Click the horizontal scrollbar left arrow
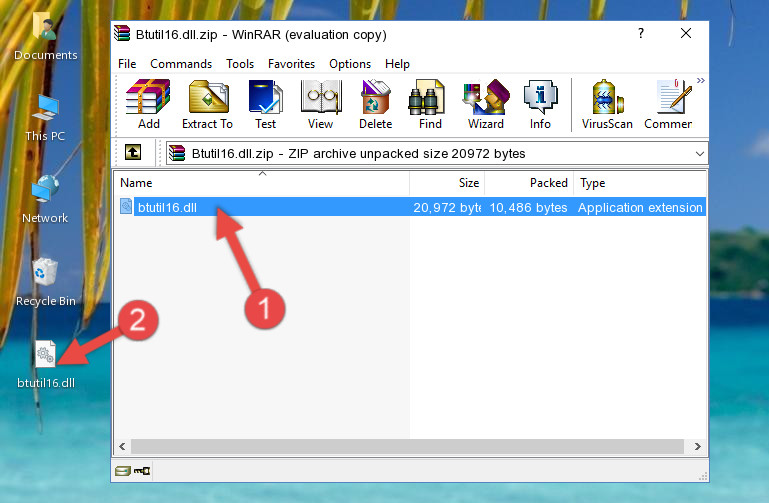The image size is (769, 503). 123,447
